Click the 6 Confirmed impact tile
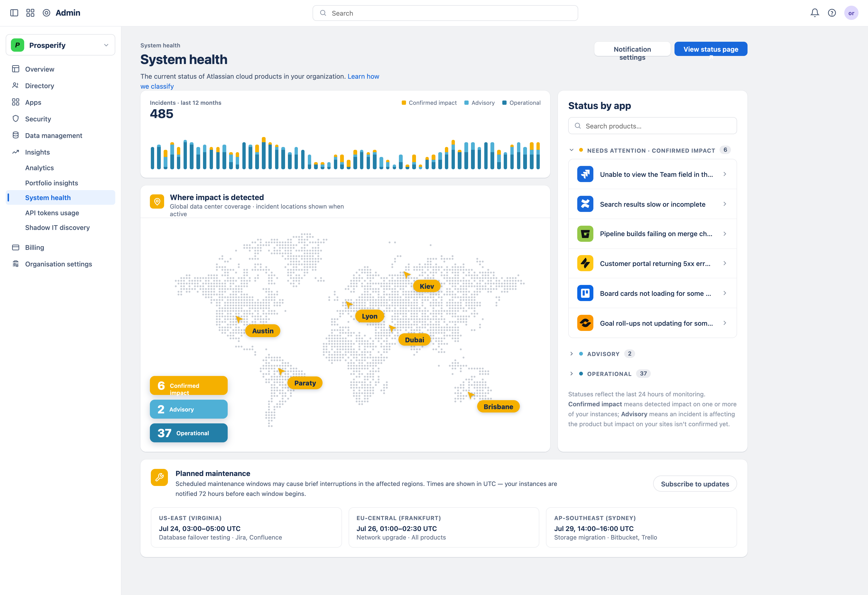The height and width of the screenshot is (595, 868). pos(189,385)
